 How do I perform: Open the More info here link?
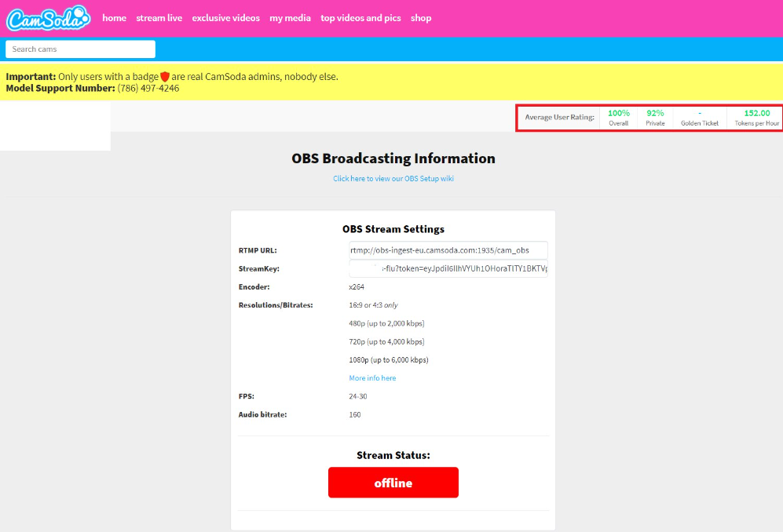click(x=372, y=377)
